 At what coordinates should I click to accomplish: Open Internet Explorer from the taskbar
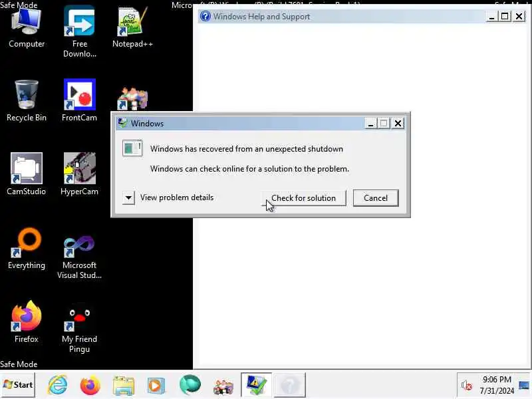58,385
